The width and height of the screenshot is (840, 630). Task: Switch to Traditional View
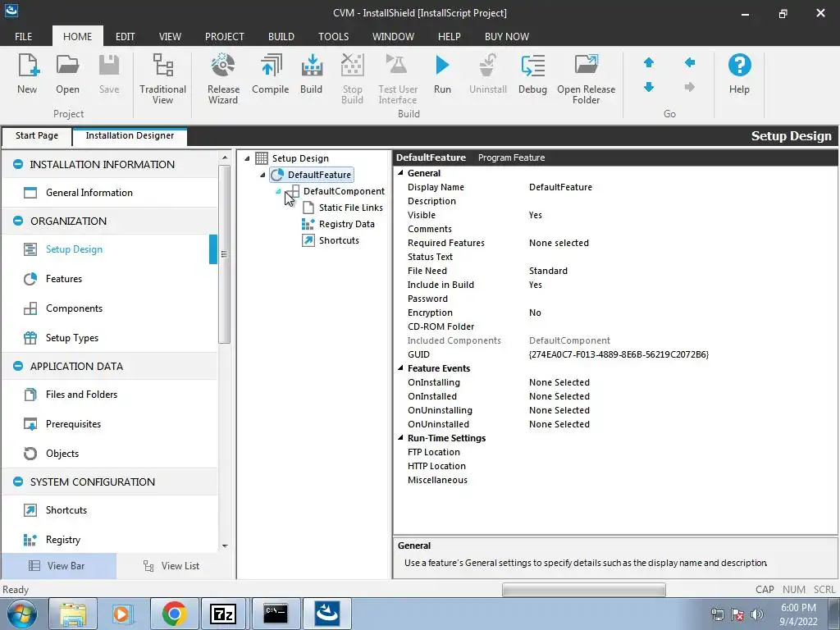(x=162, y=78)
